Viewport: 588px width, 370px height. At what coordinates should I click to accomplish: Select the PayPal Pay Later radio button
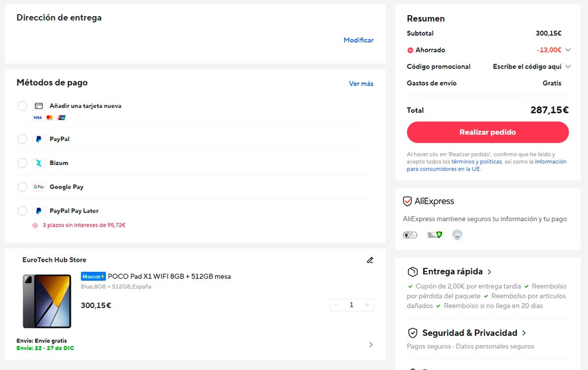[x=23, y=211]
